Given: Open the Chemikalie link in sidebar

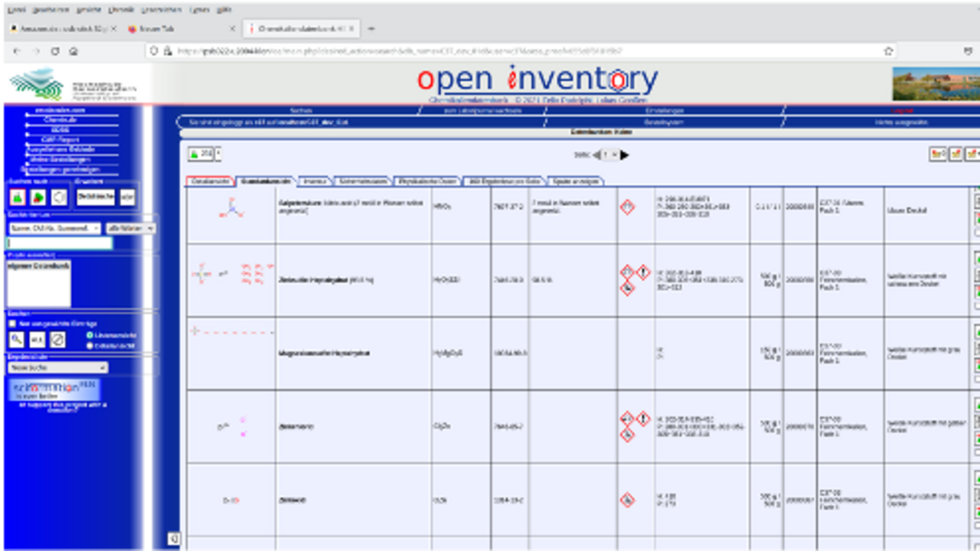Looking at the screenshot, I should point(60,120).
